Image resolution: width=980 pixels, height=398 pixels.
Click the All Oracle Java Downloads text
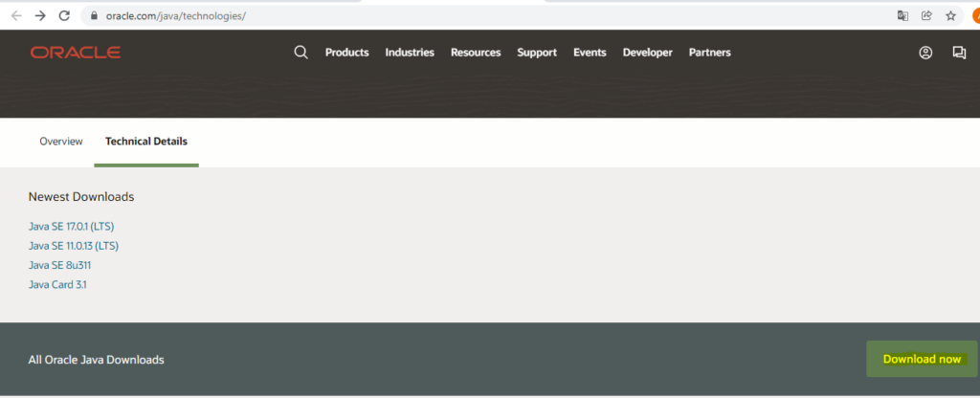click(x=97, y=360)
